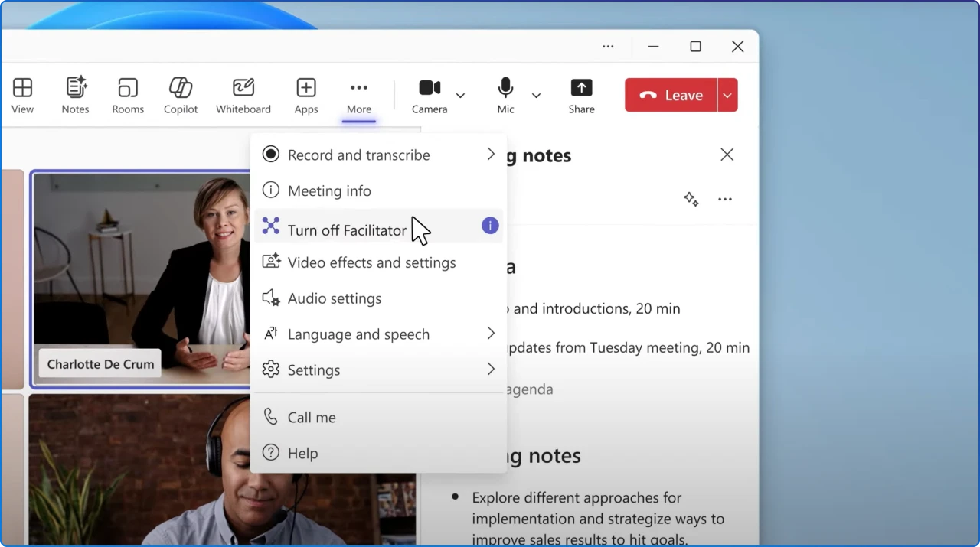Launch Copilot in the meeting
This screenshot has height=547, width=980.
click(x=181, y=96)
